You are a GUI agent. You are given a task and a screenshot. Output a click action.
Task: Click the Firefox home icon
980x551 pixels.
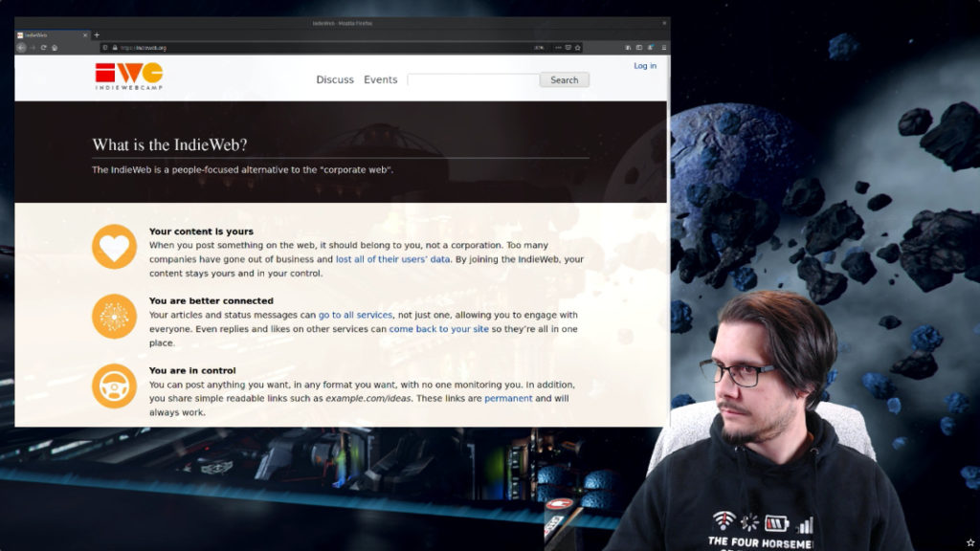coord(55,48)
